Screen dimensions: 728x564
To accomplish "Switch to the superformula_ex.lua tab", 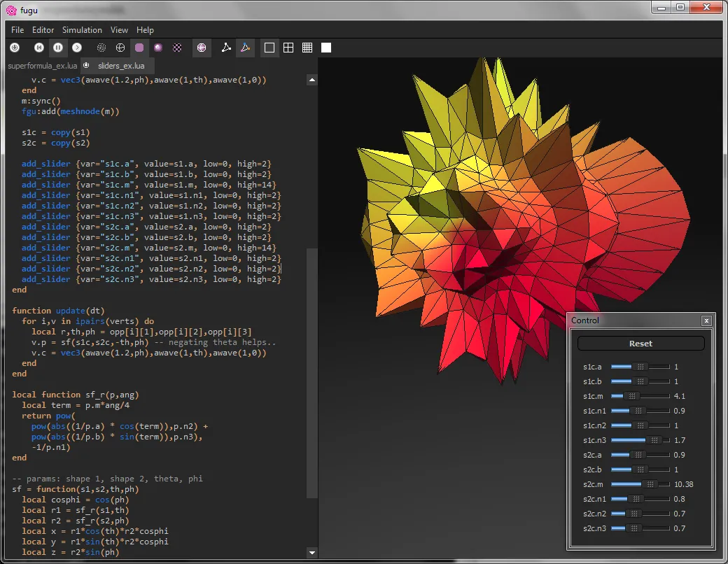I will (42, 65).
